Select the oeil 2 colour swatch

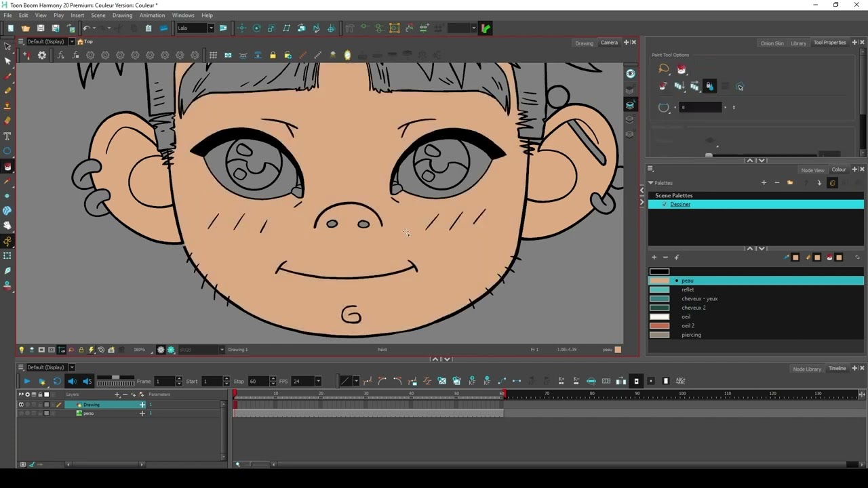coord(659,325)
